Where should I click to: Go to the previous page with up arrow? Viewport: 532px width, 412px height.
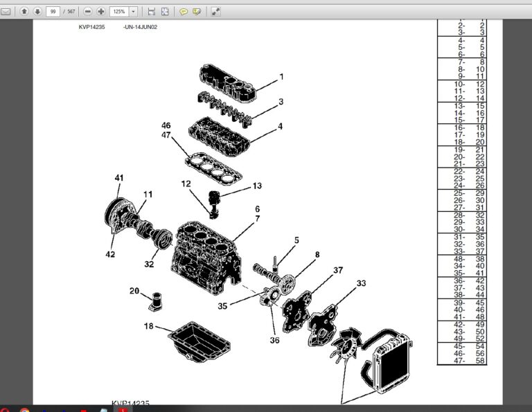pyautogui.click(x=24, y=12)
